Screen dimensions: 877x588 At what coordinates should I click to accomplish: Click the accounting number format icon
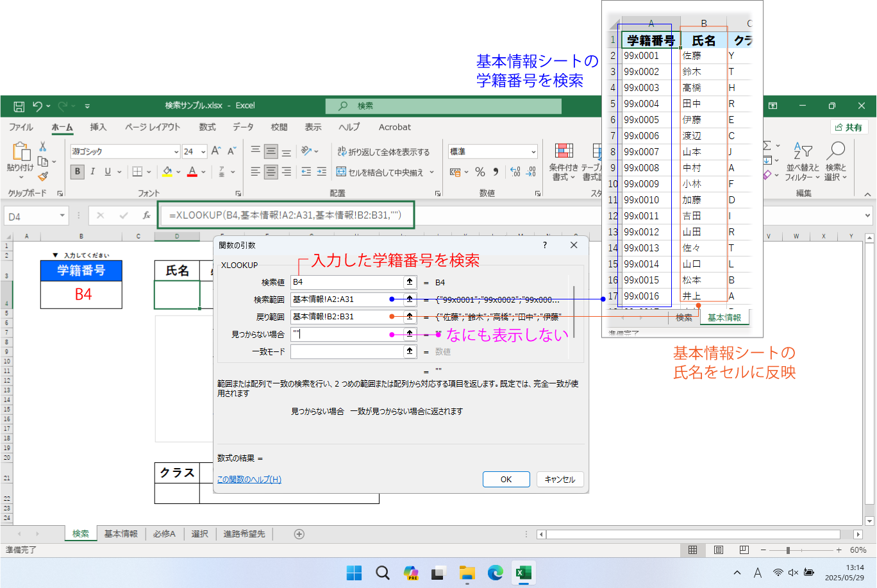tap(455, 172)
